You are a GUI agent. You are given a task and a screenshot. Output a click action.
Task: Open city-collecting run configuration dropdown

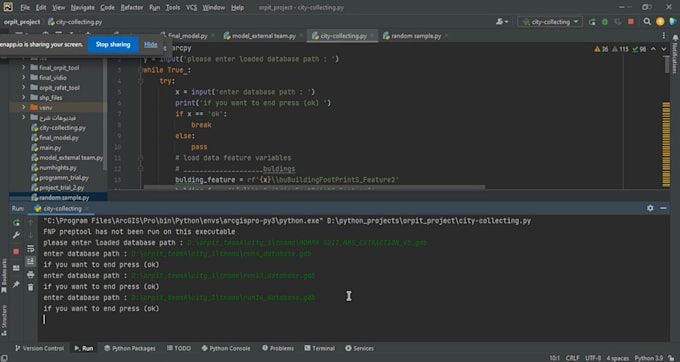(x=550, y=22)
